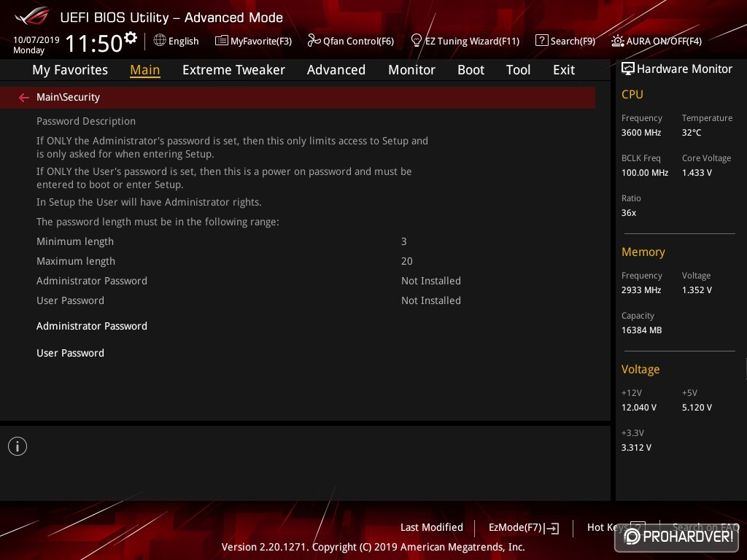Open the Exit tab
This screenshot has width=747, height=560.
pyautogui.click(x=564, y=70)
